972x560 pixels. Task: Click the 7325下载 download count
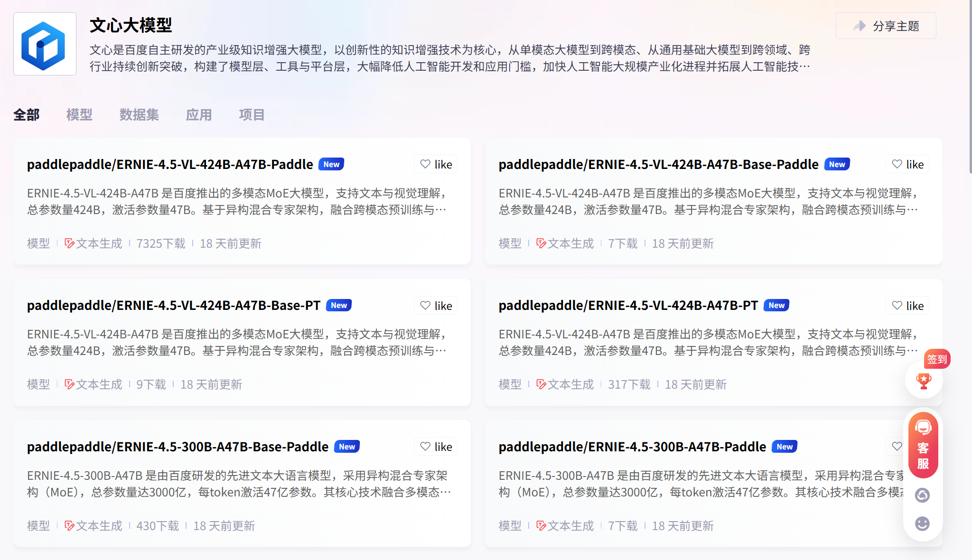161,243
